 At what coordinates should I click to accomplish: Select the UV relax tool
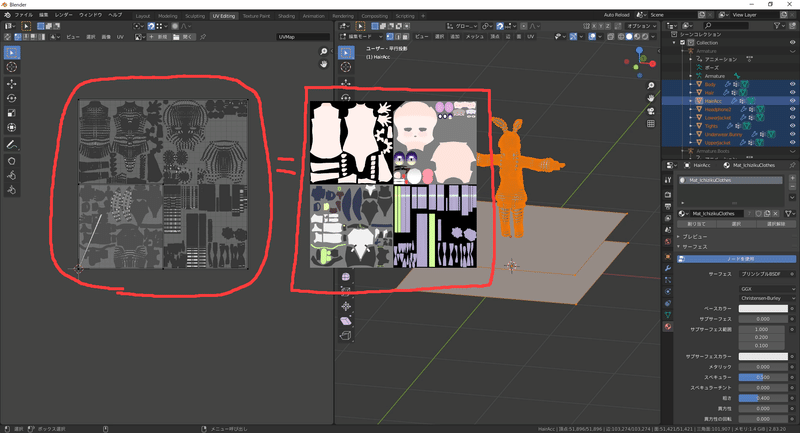tap(11, 175)
